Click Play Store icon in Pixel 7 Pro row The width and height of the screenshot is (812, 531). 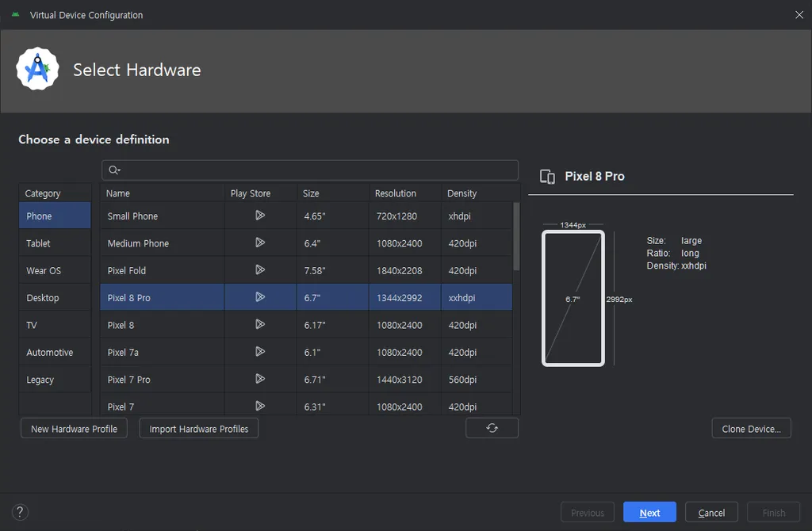pos(260,379)
